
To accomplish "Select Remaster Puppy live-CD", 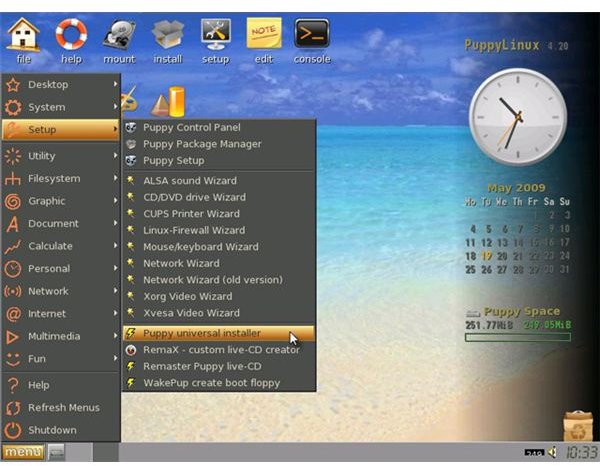I will [219, 366].
